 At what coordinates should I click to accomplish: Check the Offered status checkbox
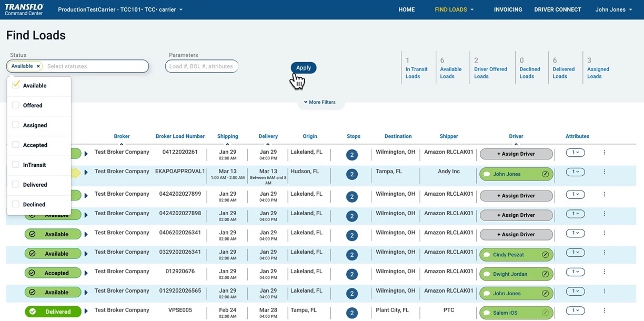(x=15, y=105)
